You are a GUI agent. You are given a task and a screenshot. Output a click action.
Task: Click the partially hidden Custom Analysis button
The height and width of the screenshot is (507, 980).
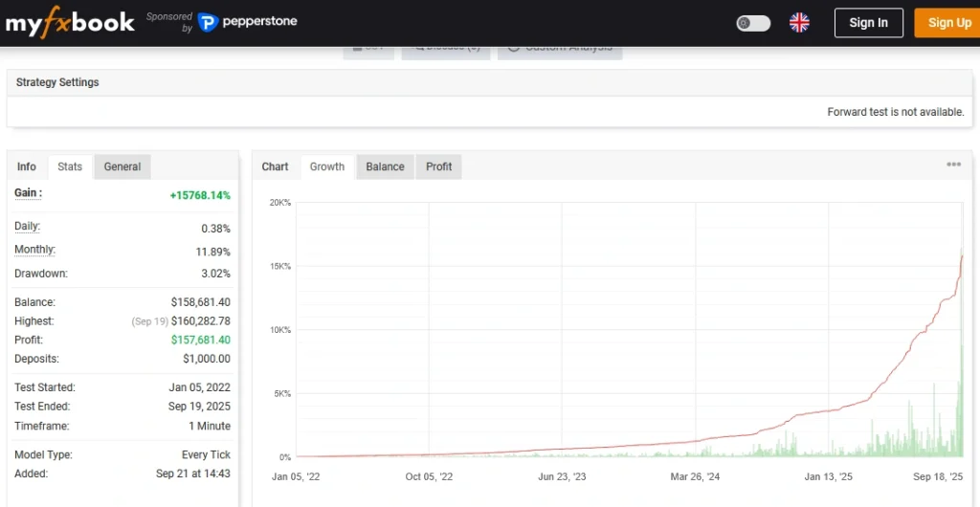pos(560,50)
